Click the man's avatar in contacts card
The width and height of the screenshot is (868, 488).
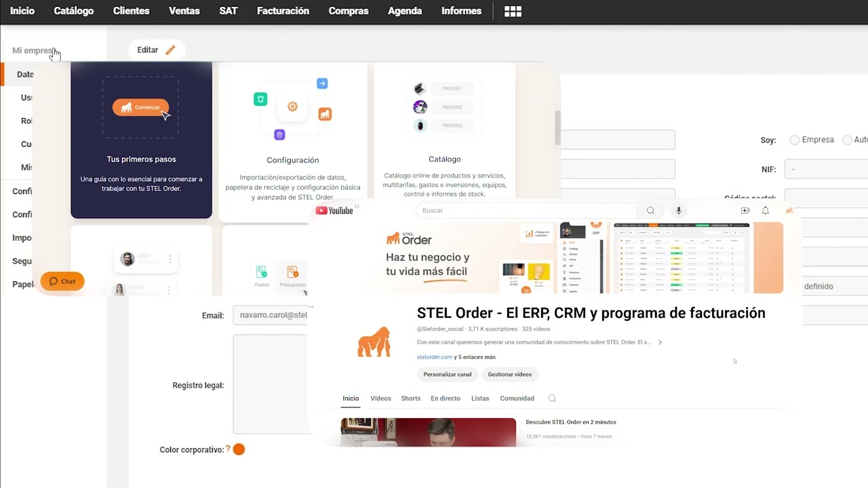coord(127,259)
